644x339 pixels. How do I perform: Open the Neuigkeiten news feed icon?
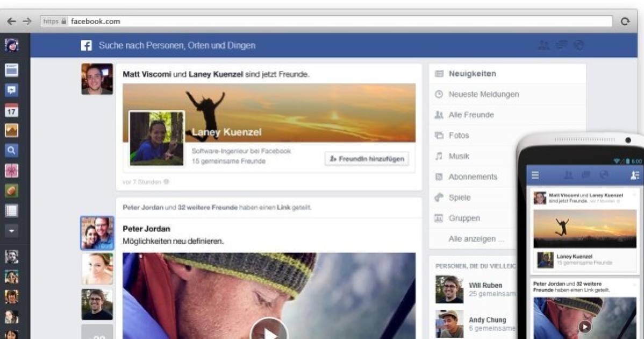click(x=441, y=74)
